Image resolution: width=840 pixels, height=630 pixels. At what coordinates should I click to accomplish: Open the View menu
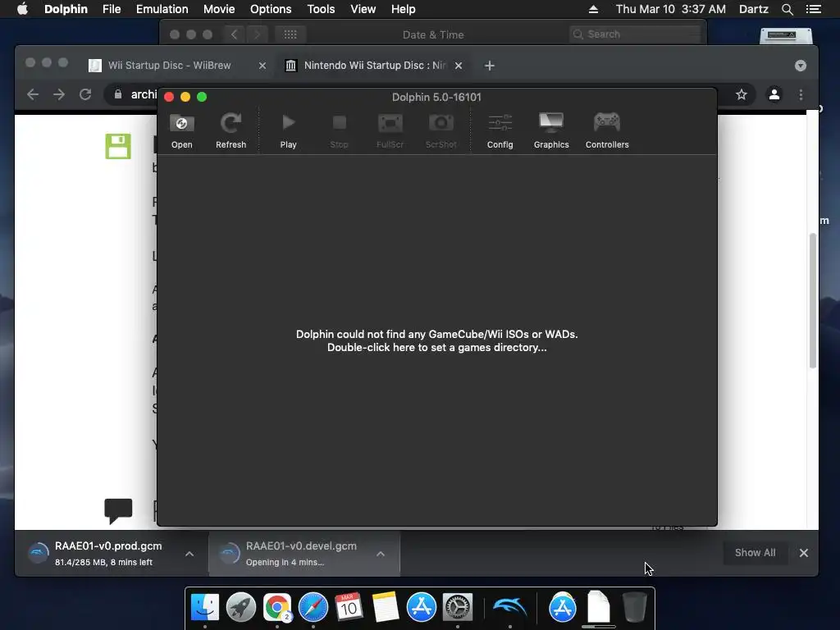363,9
